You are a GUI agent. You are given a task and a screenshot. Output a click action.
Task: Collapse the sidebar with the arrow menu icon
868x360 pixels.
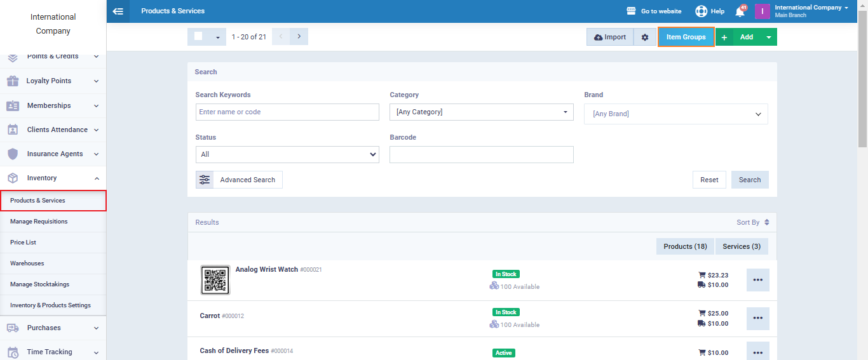coord(118,11)
